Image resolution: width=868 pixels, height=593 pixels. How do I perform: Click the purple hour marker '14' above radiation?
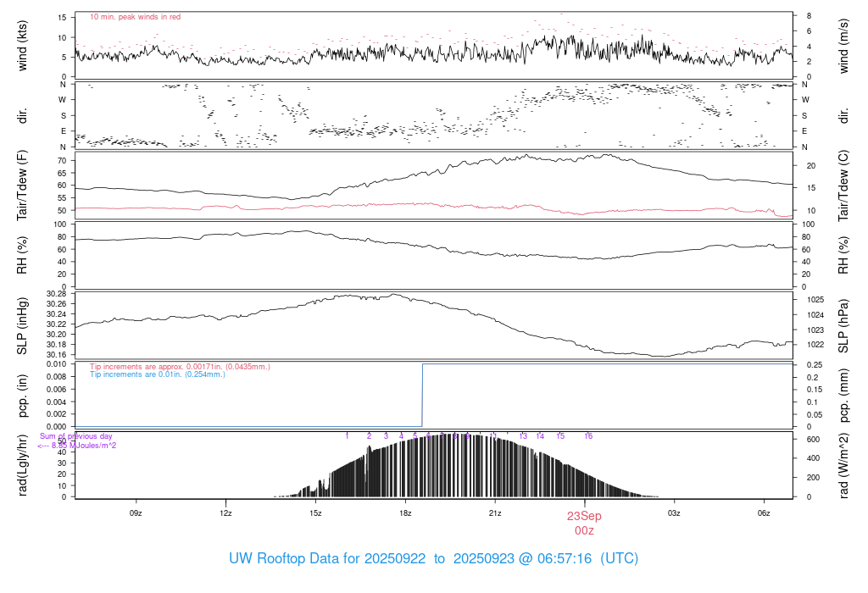pyautogui.click(x=540, y=436)
